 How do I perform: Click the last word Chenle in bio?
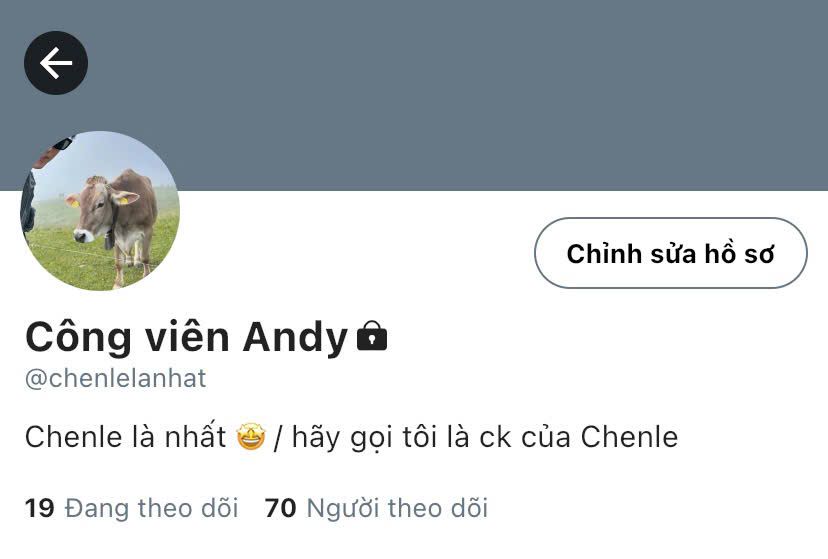click(x=629, y=437)
